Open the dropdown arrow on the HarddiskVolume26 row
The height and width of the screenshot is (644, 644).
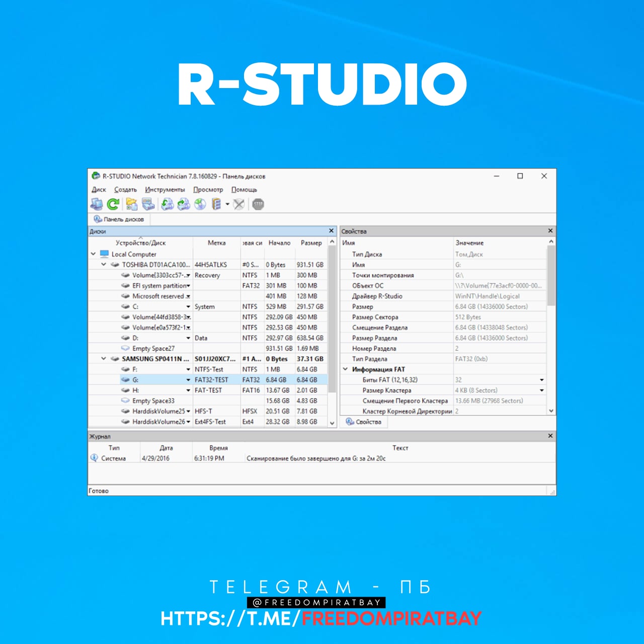pos(188,422)
